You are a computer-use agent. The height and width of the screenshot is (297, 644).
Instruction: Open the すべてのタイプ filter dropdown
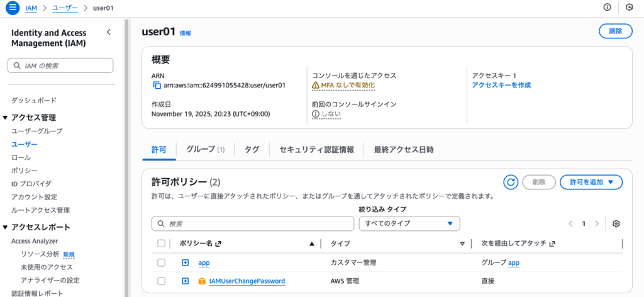[409, 223]
